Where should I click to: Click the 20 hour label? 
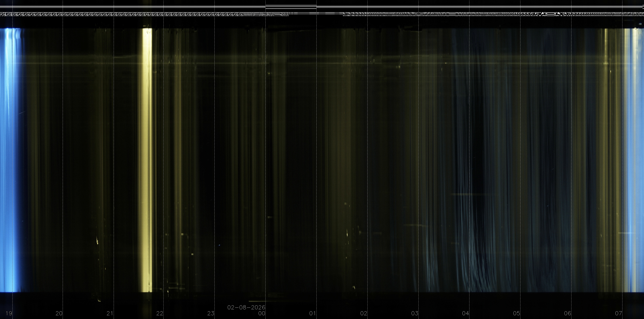point(59,313)
